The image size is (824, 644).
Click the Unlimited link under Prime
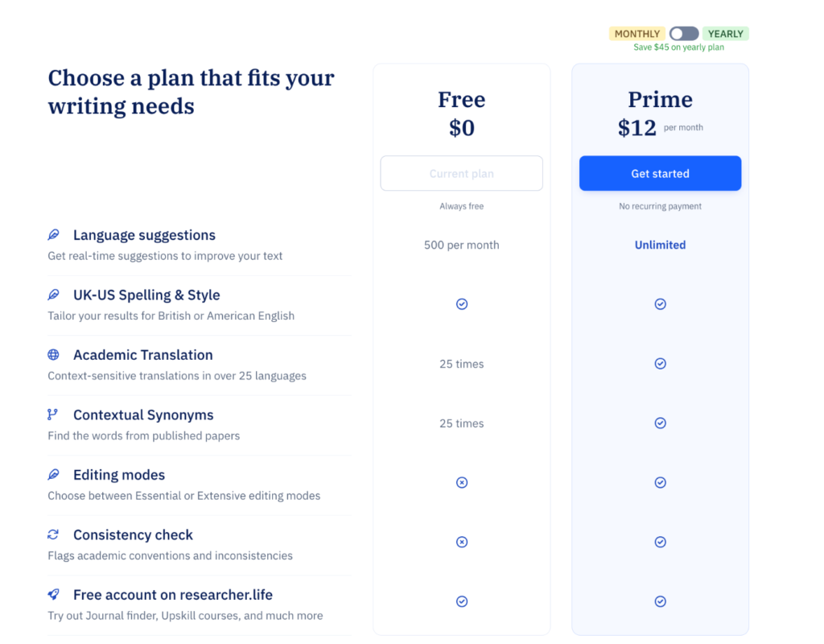point(660,245)
